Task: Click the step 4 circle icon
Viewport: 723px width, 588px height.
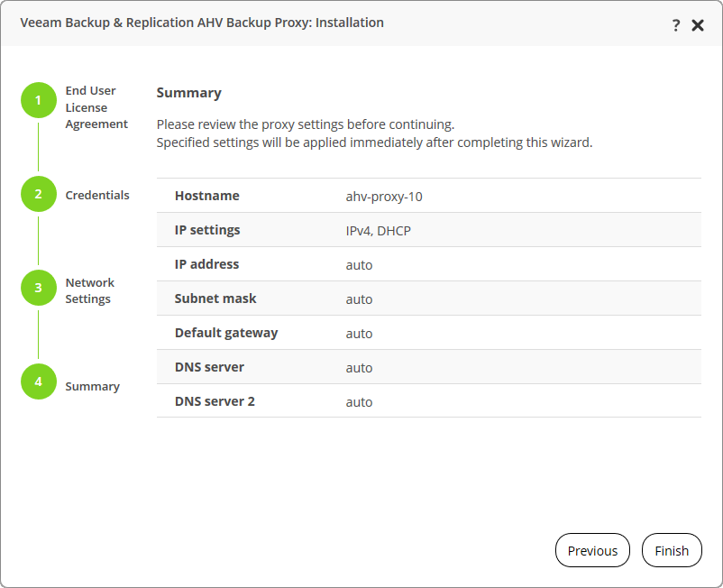Action: point(39,381)
